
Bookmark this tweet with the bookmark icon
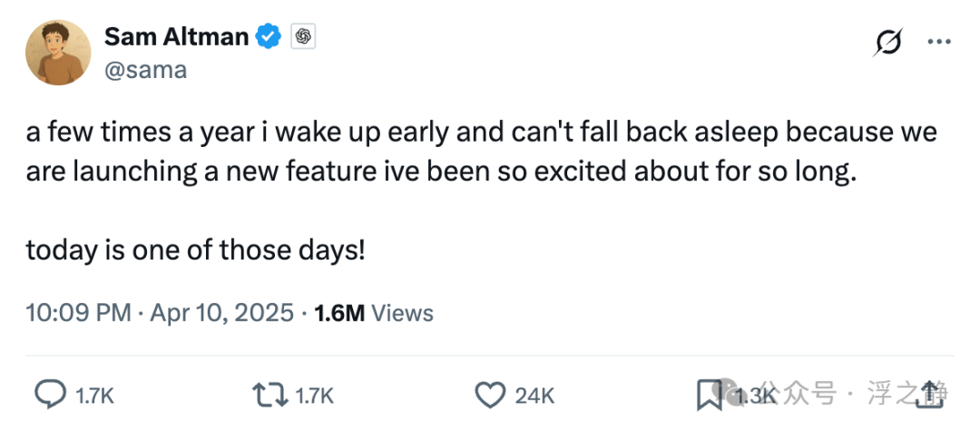pyautogui.click(x=709, y=394)
